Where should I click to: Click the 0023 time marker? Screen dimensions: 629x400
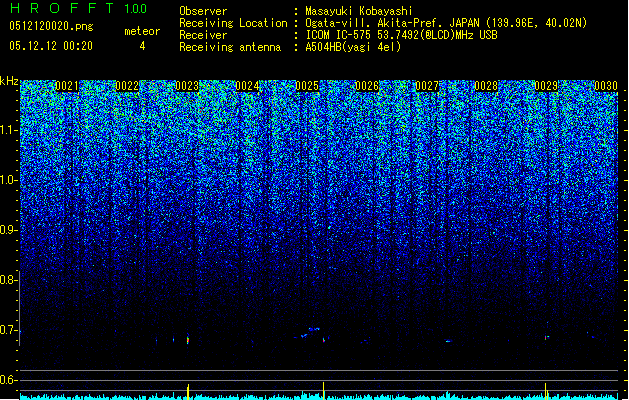(187, 86)
